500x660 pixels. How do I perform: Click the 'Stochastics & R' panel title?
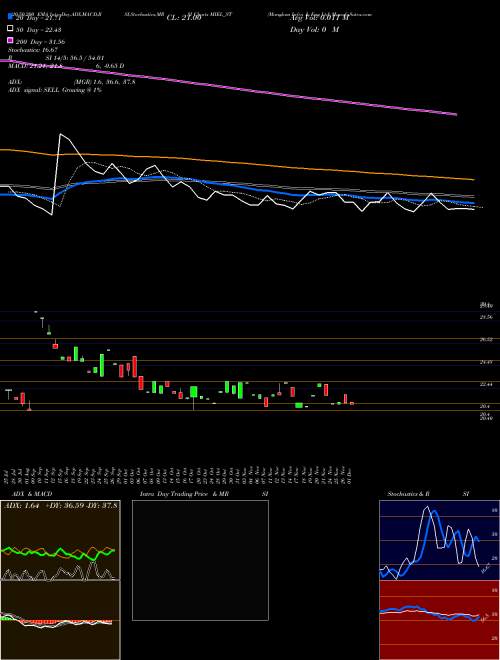[408, 494]
